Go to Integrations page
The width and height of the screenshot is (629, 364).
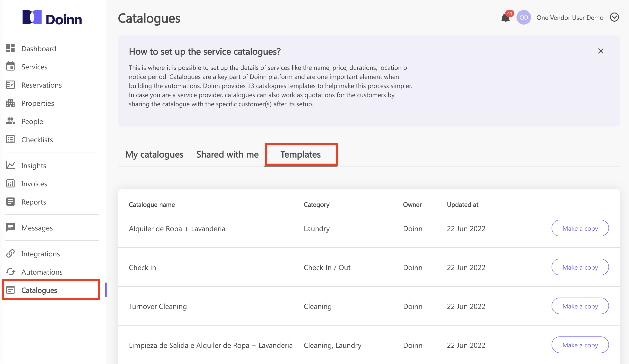[41, 254]
